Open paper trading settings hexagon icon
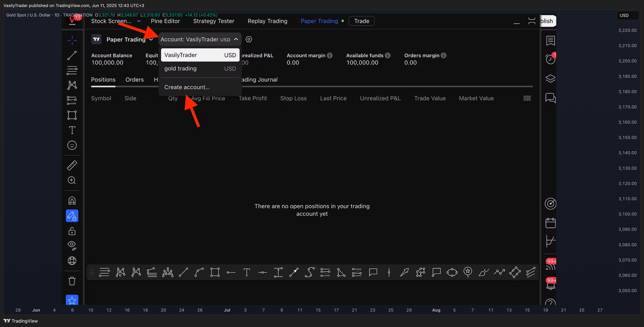 point(249,39)
